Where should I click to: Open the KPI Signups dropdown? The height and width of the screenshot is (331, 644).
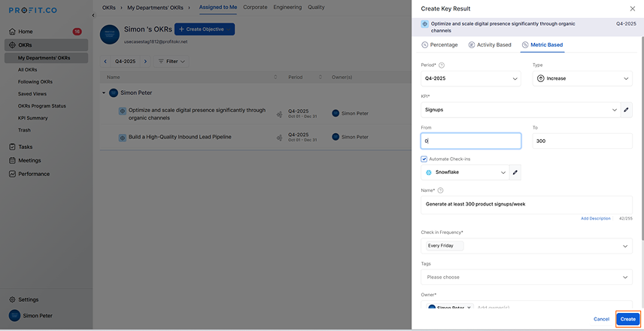(x=521, y=110)
